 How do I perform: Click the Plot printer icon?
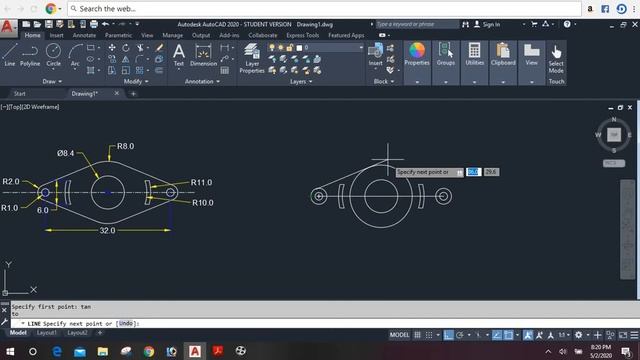coord(94,24)
